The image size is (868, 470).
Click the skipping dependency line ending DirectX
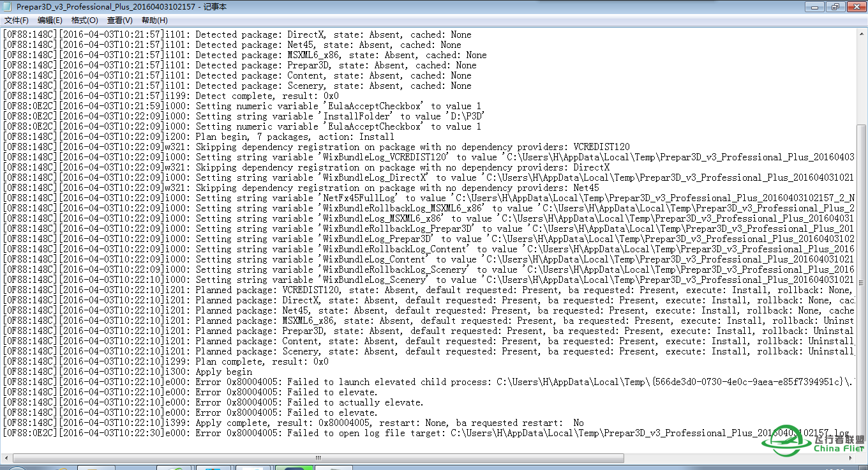tap(306, 167)
